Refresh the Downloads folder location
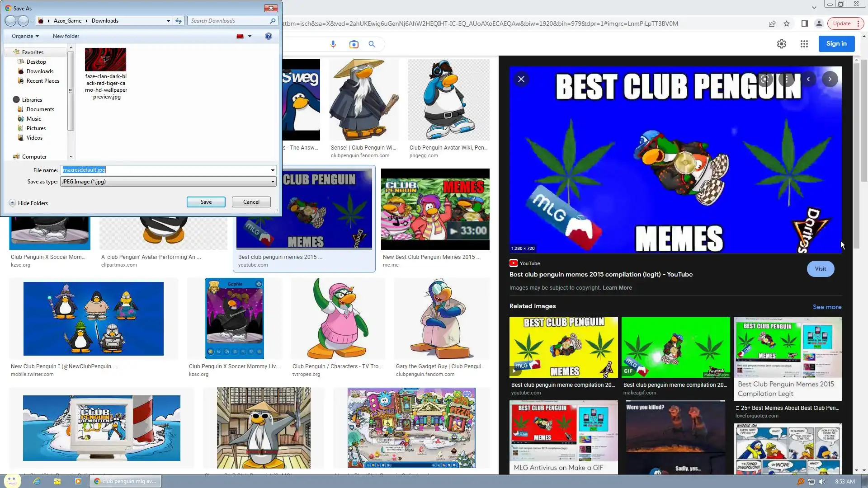 [179, 21]
